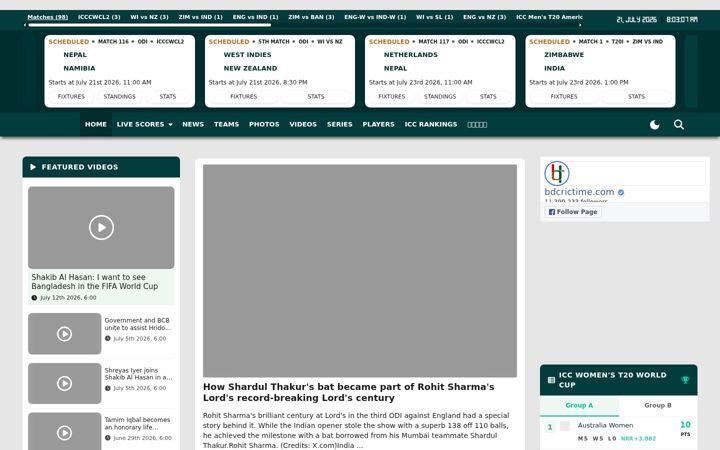Click the Australia Women team flag
The image size is (720, 450).
[x=565, y=426]
